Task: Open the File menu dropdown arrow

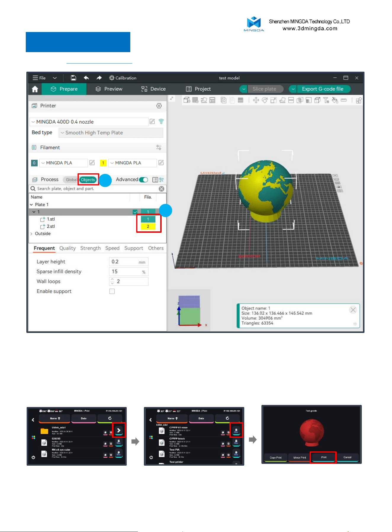Action: pyautogui.click(x=55, y=78)
